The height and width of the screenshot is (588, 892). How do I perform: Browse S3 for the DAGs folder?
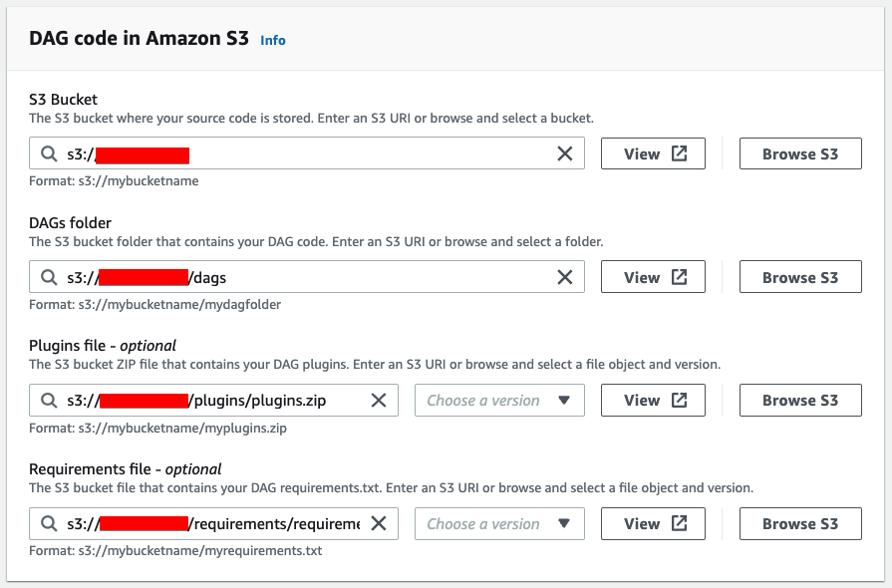(x=800, y=277)
